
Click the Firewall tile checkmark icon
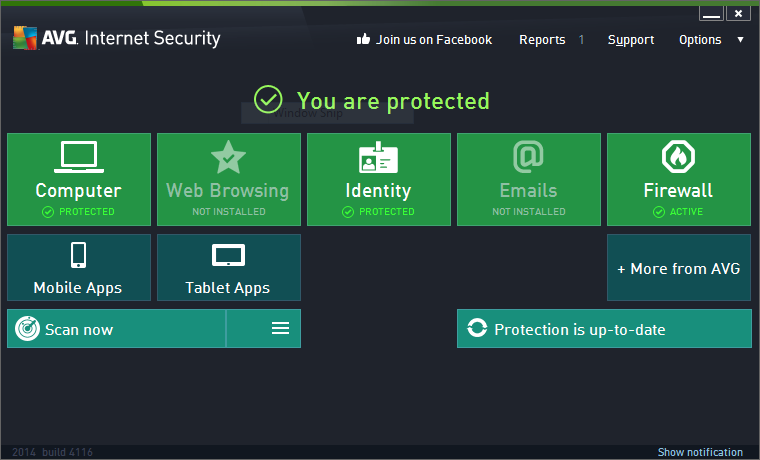pos(659,212)
